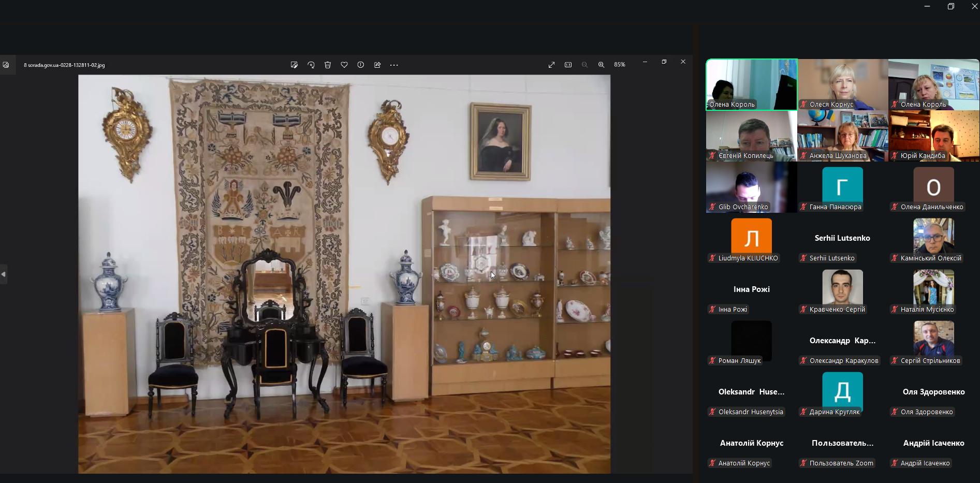
Task: Rotate the photo using the rotate icon
Action: [311, 65]
